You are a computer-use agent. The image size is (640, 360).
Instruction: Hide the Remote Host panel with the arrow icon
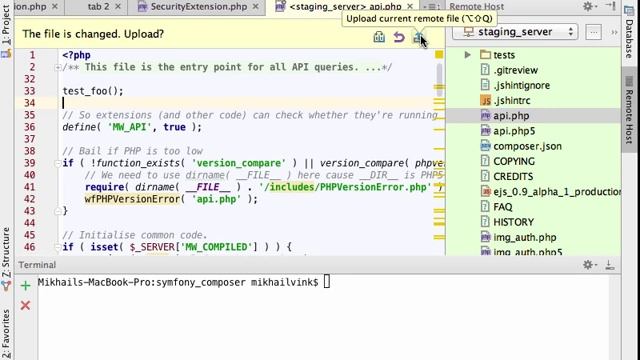point(611,6)
